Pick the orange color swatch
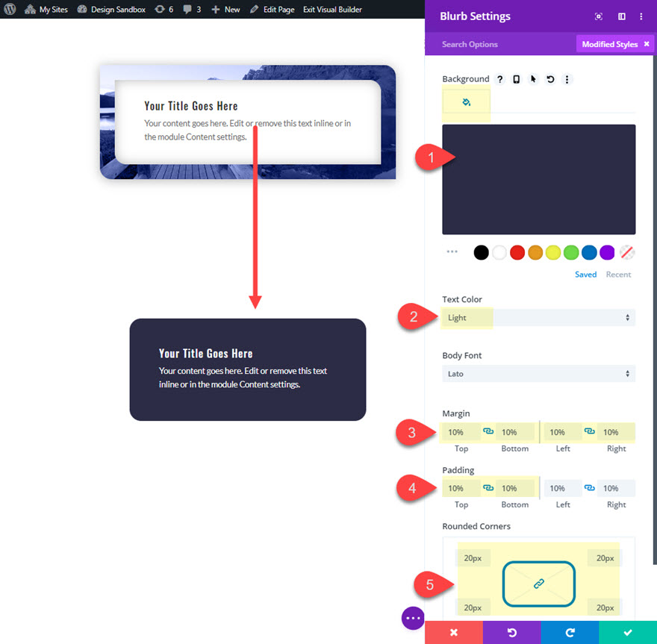This screenshot has width=657, height=644. point(535,252)
